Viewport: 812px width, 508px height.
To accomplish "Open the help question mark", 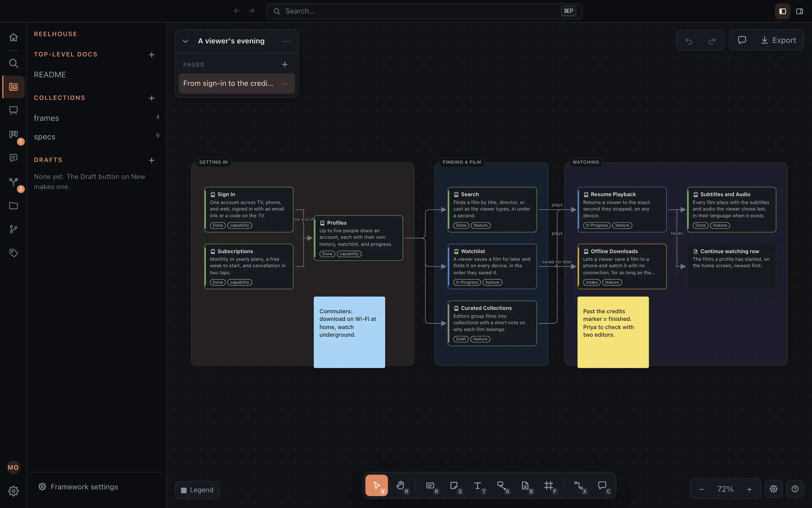I will tap(795, 489).
